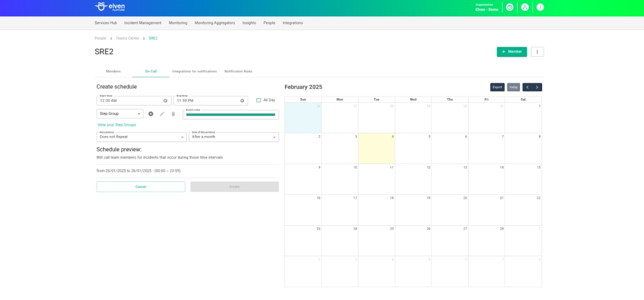Click the delete Step Group trash icon
This screenshot has height=300, width=644.
coord(174,114)
